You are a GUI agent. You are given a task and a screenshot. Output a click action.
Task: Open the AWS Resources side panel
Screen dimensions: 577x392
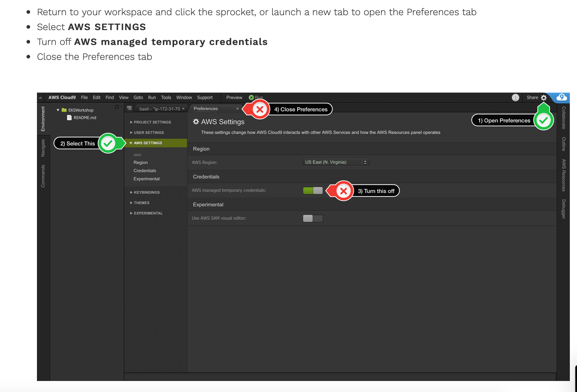pos(564,175)
